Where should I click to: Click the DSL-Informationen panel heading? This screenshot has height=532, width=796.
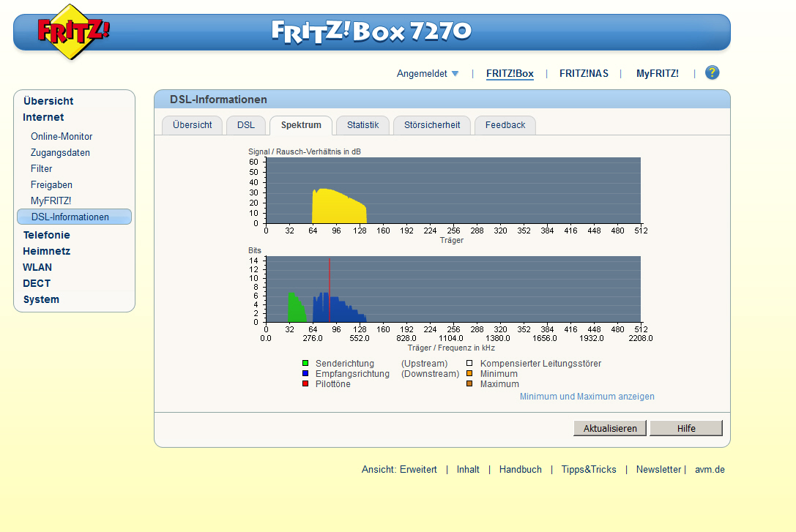tap(218, 100)
